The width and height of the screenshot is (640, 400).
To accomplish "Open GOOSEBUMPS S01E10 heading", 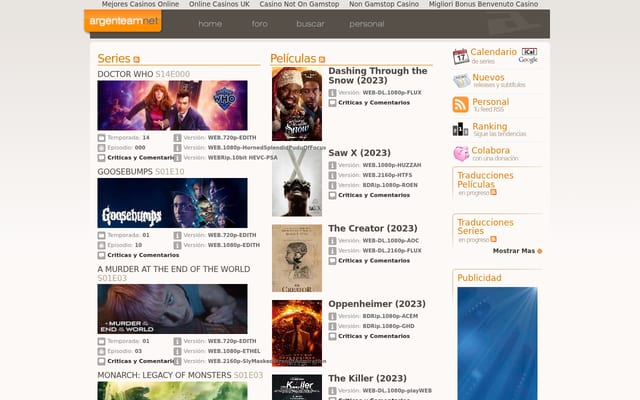I will tap(141, 172).
